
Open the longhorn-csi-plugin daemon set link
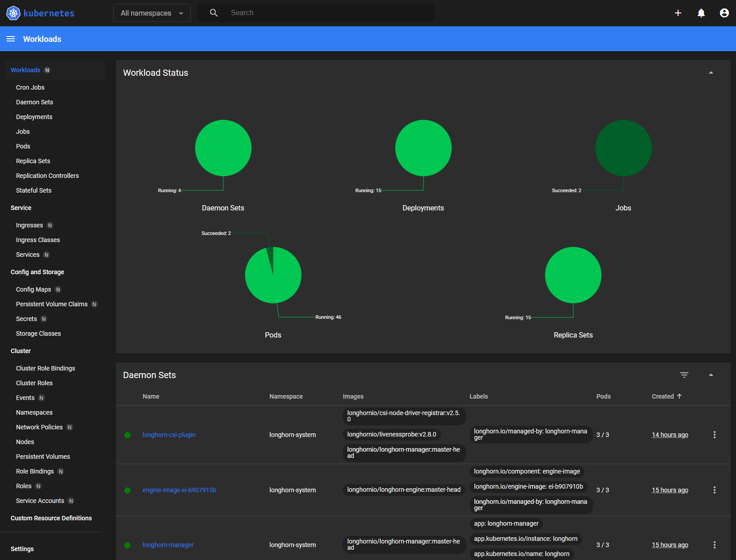(x=169, y=435)
